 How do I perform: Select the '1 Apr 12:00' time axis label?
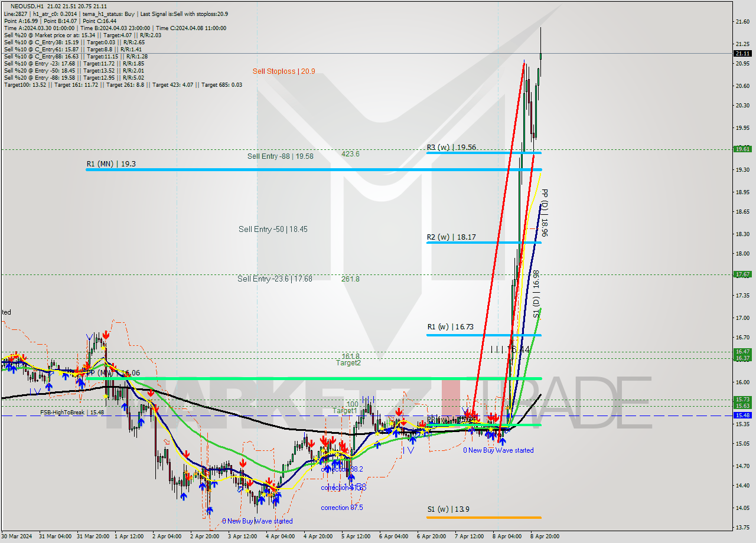pyautogui.click(x=129, y=537)
